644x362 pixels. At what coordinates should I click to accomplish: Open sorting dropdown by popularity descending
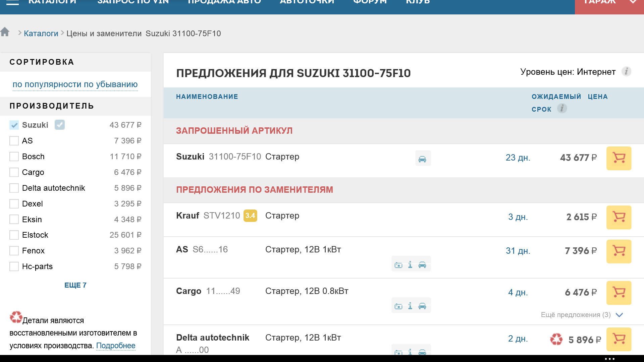point(75,84)
